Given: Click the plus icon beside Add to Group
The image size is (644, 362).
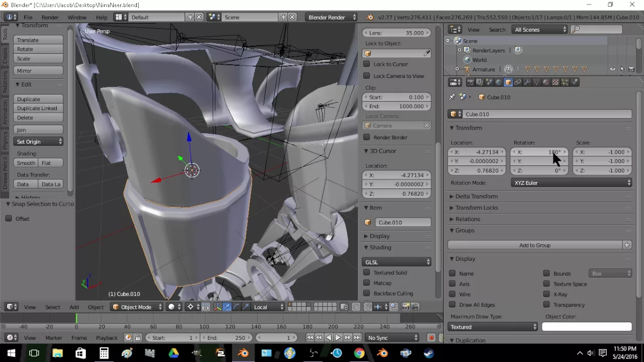Looking at the screenshot, I should (627, 245).
